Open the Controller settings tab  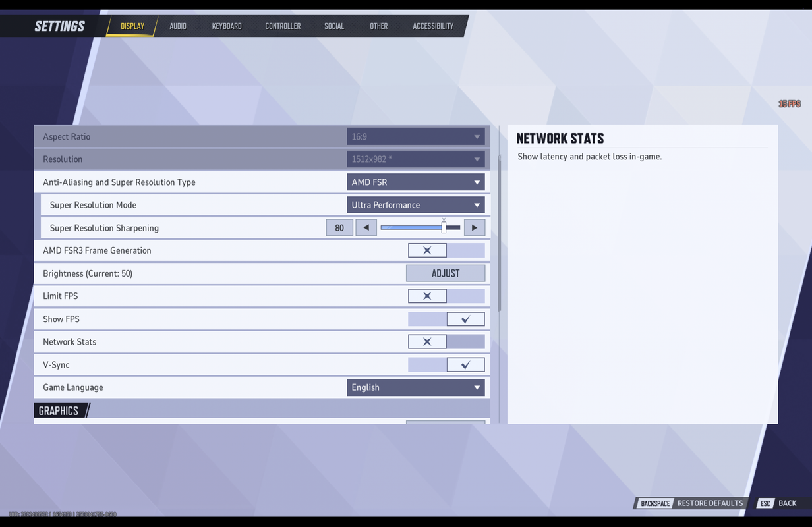pos(283,26)
